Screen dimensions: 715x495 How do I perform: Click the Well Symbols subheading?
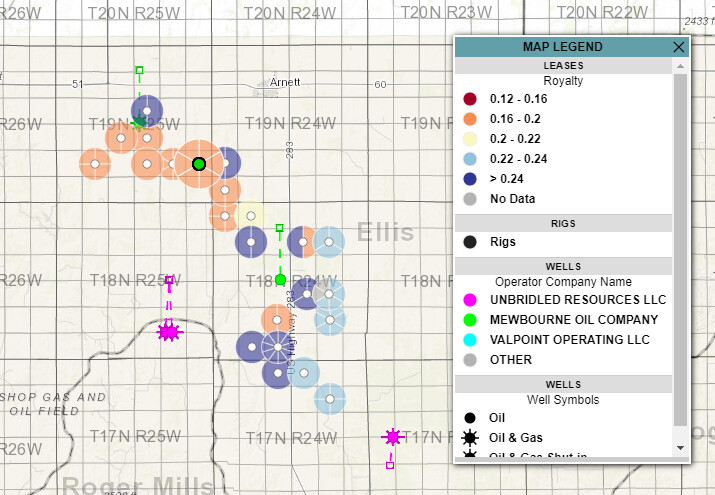[563, 400]
